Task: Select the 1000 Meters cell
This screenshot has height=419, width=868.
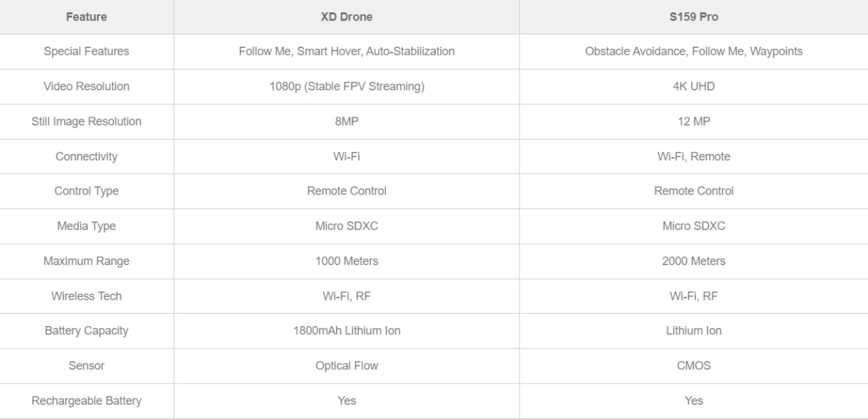Action: pyautogui.click(x=347, y=261)
